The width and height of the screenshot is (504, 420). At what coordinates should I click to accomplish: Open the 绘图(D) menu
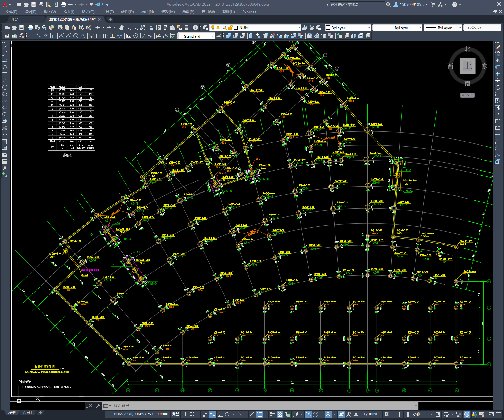127,12
